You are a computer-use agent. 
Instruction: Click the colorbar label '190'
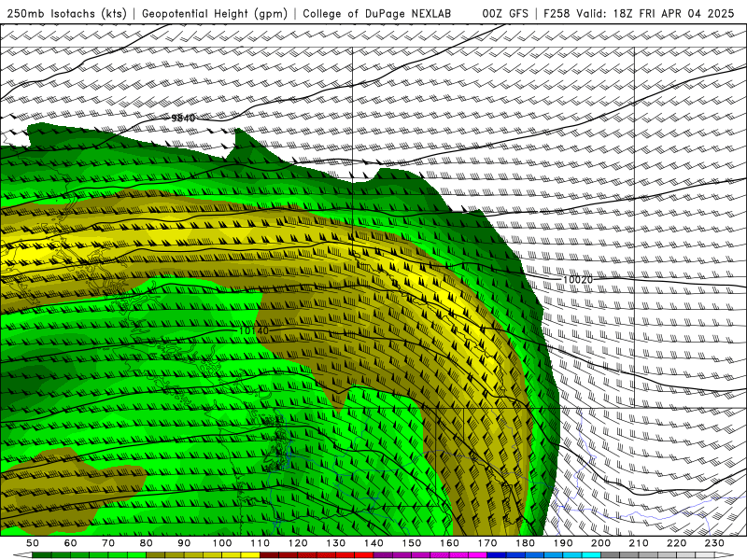[x=563, y=543]
